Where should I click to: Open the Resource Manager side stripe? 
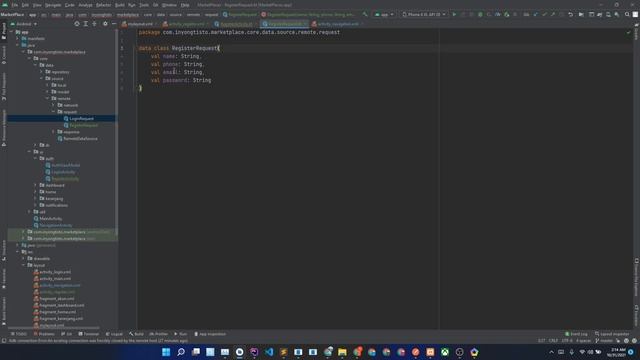(x=4, y=127)
